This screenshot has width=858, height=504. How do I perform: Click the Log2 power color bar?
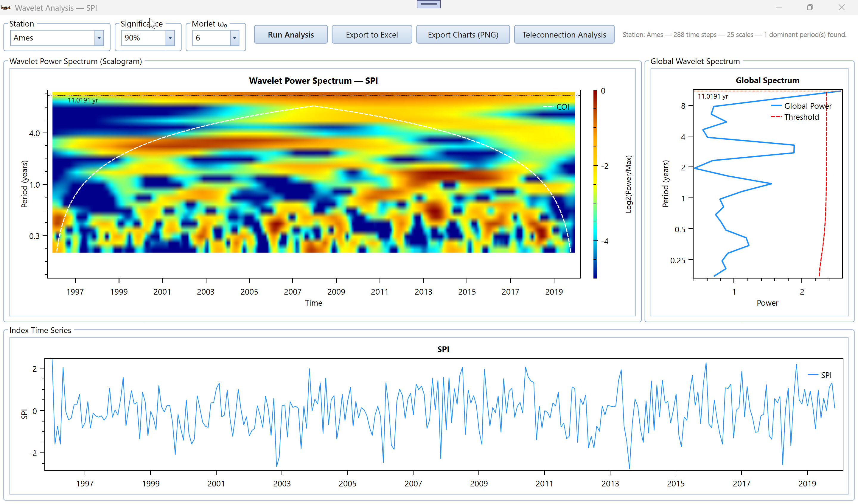pyautogui.click(x=595, y=184)
